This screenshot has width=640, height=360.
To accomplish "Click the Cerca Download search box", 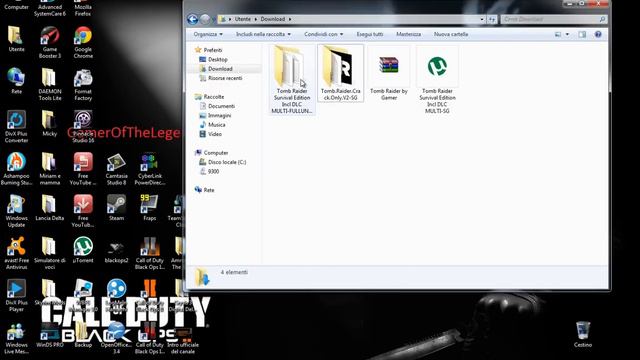I will (x=553, y=19).
